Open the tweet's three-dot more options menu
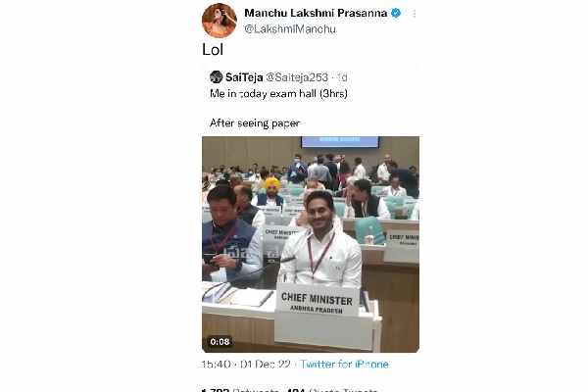This screenshot has height=392, width=588. [414, 14]
